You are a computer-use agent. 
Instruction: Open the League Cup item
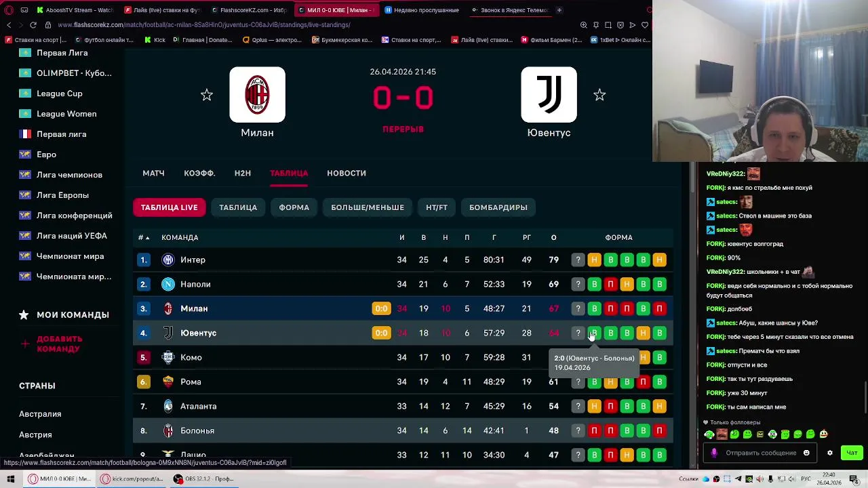(59, 94)
